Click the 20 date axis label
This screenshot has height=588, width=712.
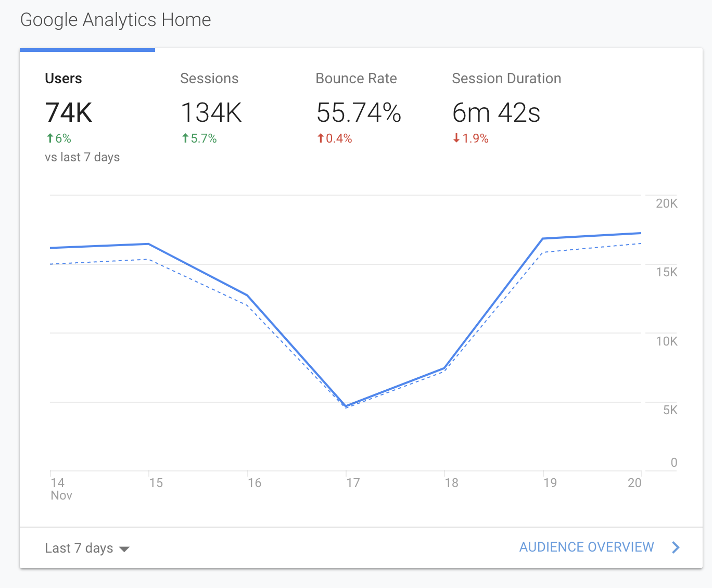click(634, 483)
